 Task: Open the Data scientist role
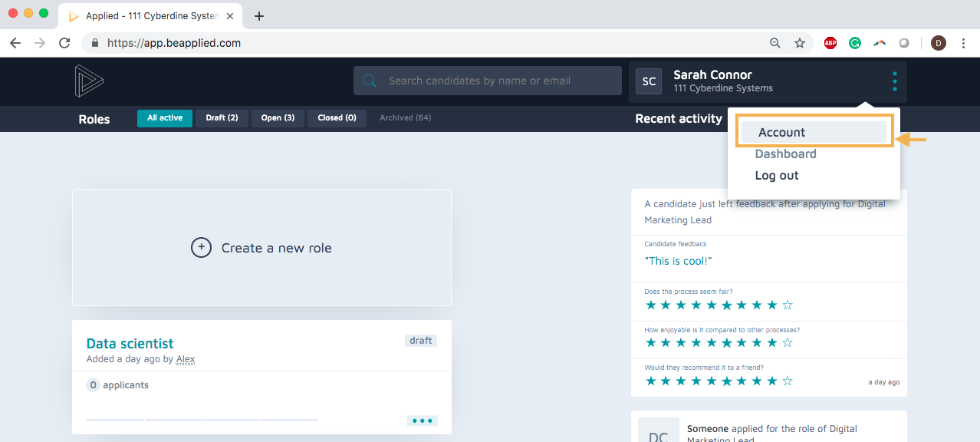click(x=130, y=343)
